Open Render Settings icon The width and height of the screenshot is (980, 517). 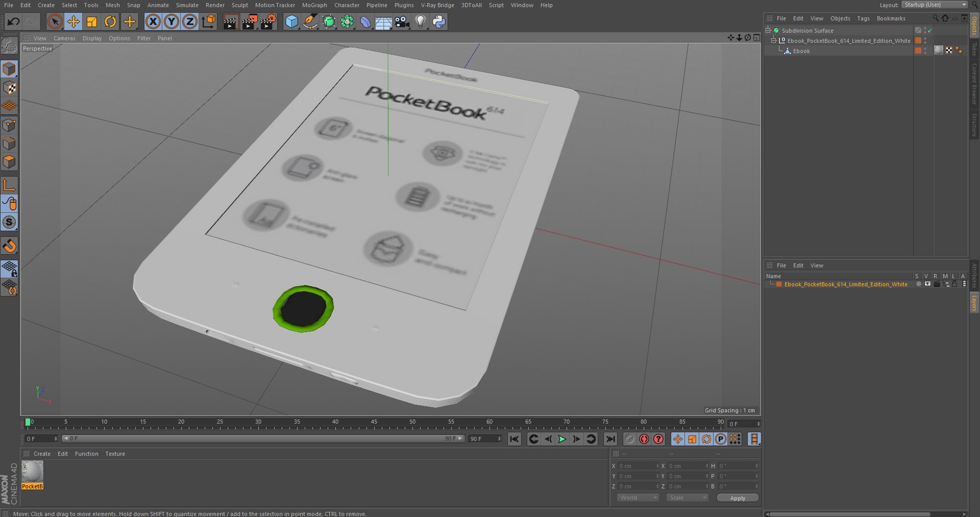coord(268,21)
